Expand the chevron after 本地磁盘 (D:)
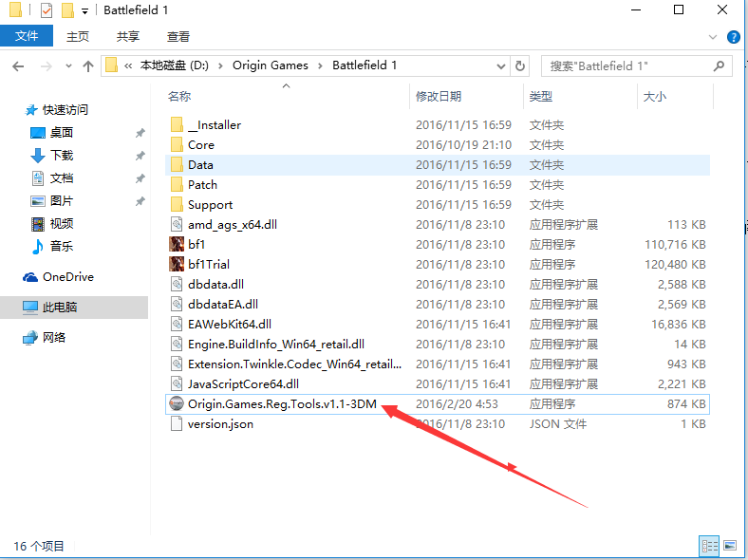The image size is (748, 560). [x=220, y=66]
